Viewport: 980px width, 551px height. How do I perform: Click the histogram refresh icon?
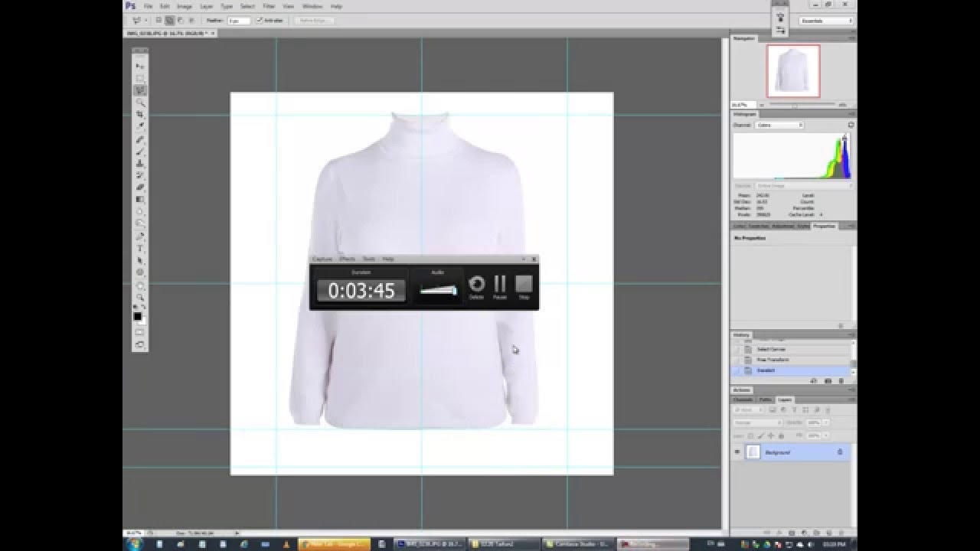tap(851, 125)
